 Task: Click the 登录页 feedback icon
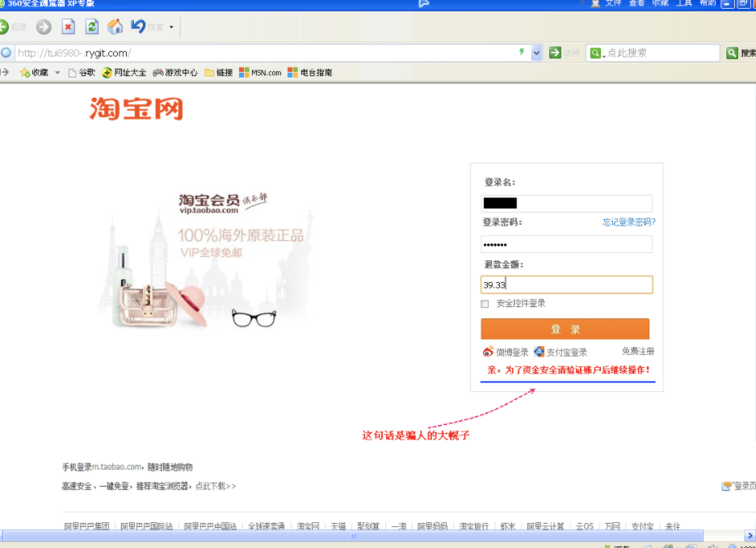[x=726, y=487]
